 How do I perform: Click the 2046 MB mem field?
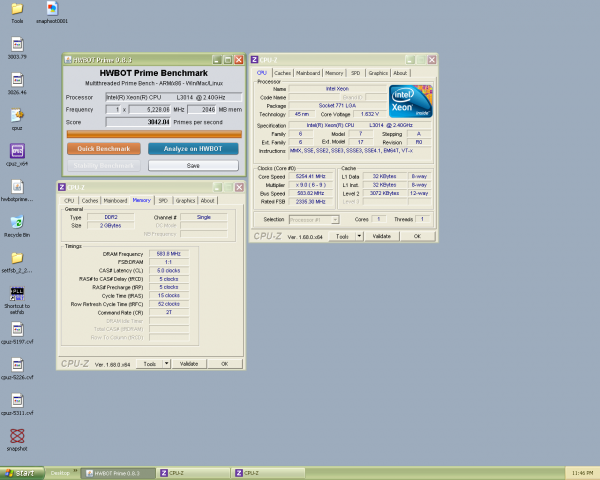click(x=201, y=109)
